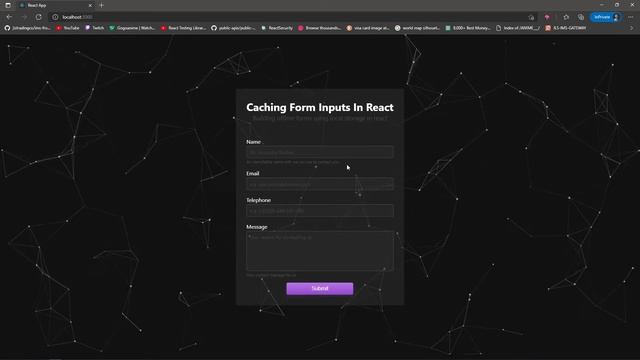Click the Email input field

pyautogui.click(x=320, y=184)
